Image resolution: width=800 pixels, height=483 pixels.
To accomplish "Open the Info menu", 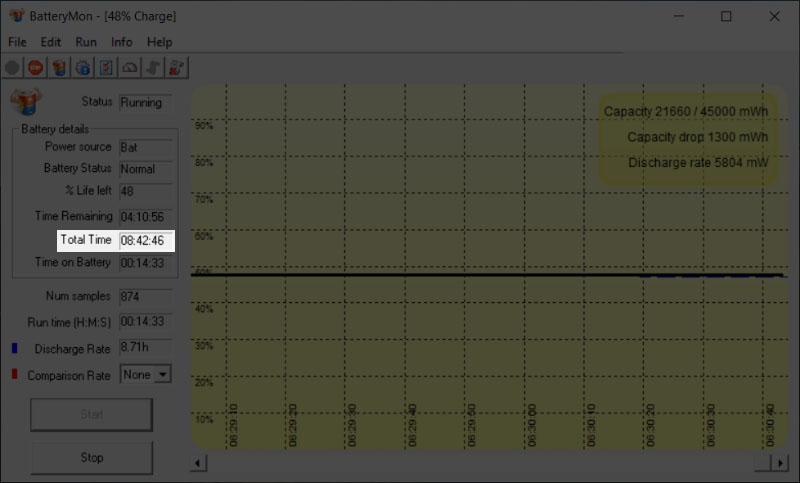I will [x=121, y=42].
